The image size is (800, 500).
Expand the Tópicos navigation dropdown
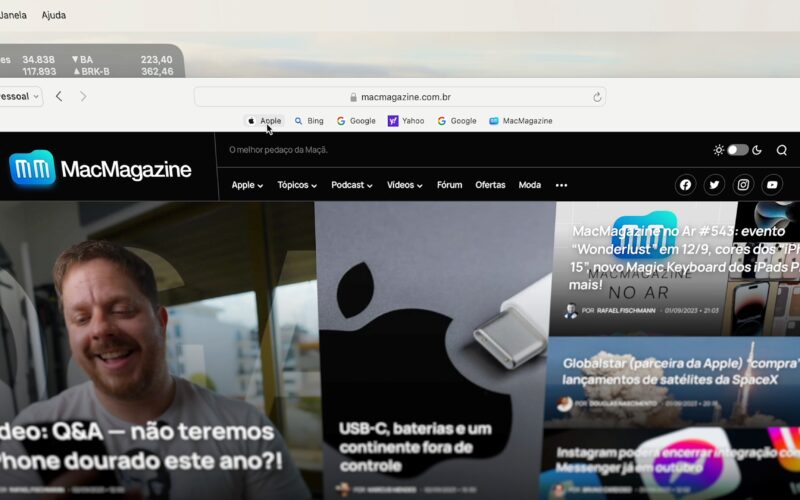pos(297,185)
